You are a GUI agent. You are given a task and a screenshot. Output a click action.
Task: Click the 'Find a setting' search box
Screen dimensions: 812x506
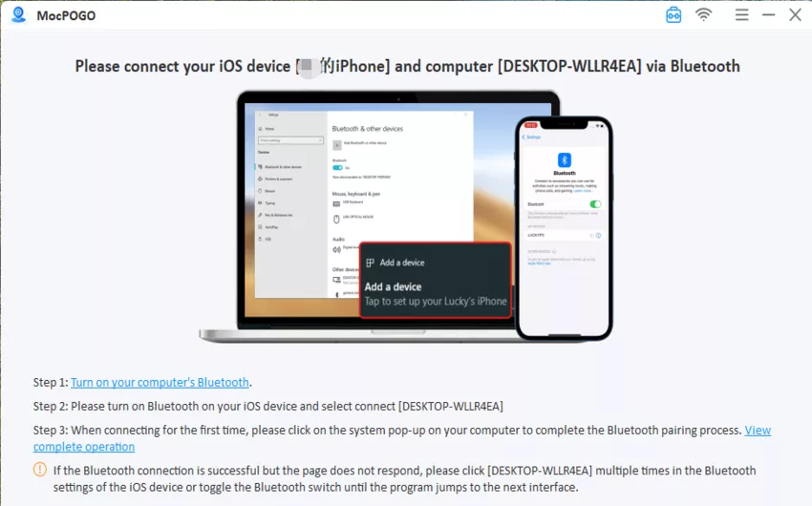[x=287, y=139]
